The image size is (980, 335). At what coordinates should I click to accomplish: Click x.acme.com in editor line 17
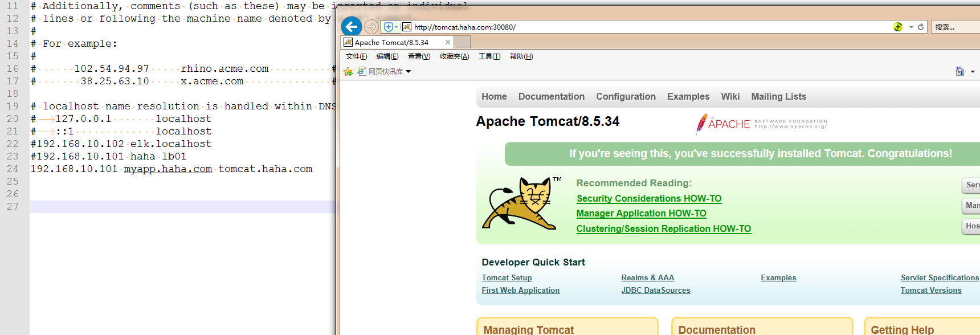(212, 81)
